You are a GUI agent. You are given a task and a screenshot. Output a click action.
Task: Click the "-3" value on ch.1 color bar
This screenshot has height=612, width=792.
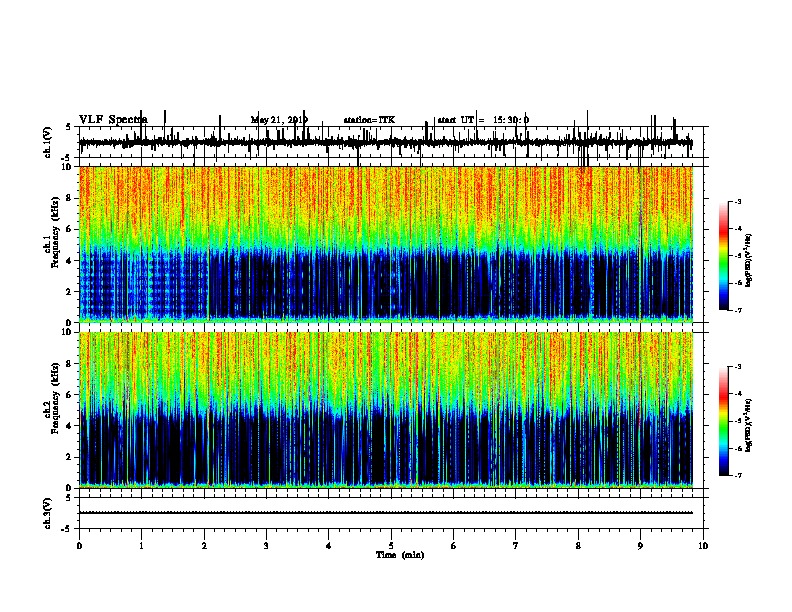[x=738, y=201]
